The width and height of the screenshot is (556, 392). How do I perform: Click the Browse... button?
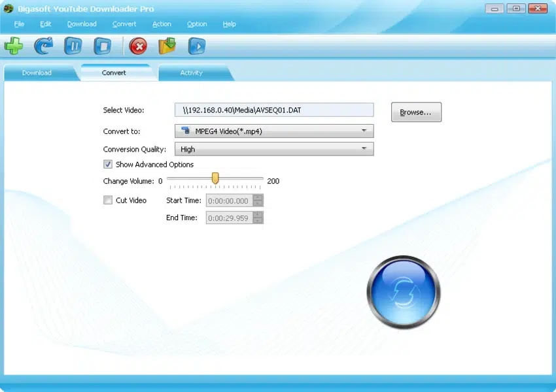(x=416, y=112)
